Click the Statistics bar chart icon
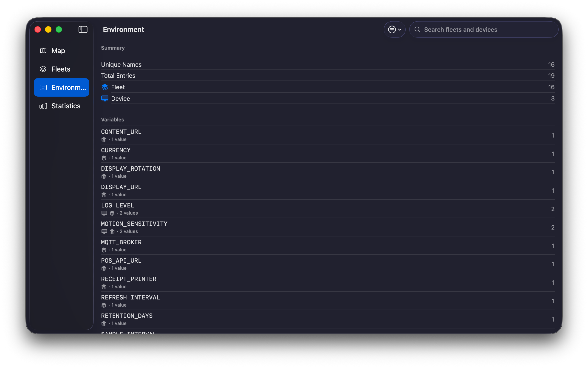Viewport: 588px width, 368px height. (43, 106)
